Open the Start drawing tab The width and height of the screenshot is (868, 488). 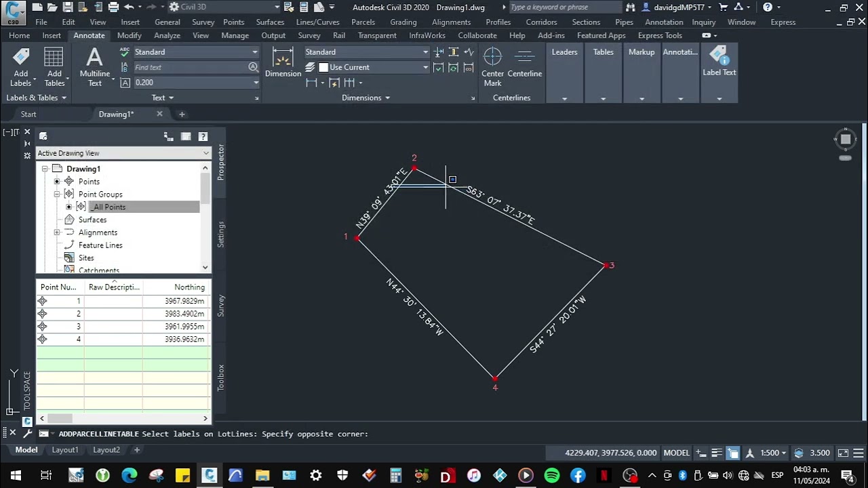point(28,114)
